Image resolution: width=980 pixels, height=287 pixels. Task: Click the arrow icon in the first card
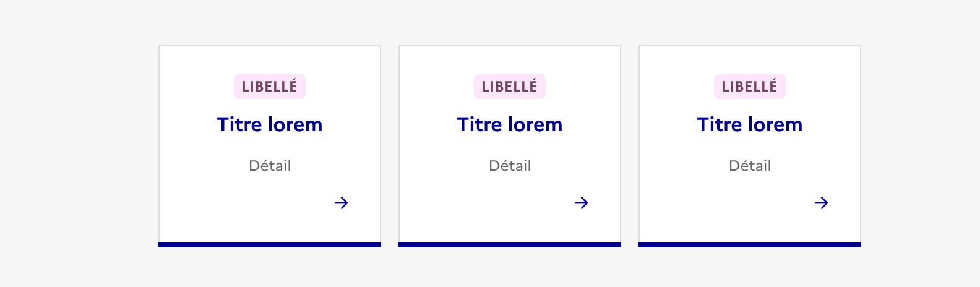[x=342, y=203]
